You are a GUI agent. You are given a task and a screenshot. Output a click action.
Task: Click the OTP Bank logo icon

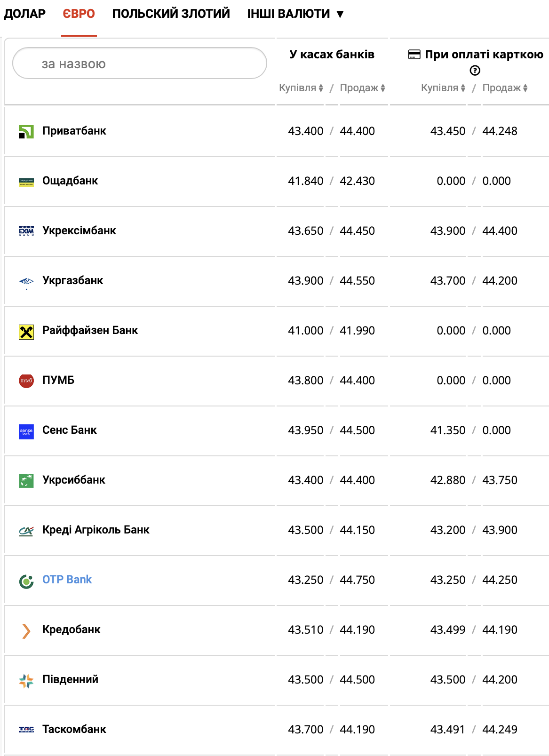click(x=26, y=581)
